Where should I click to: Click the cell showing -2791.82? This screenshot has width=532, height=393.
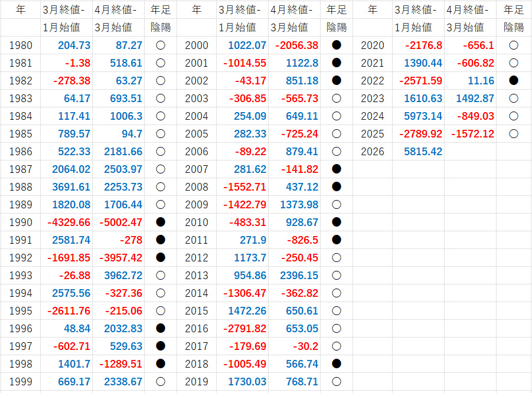(243, 329)
